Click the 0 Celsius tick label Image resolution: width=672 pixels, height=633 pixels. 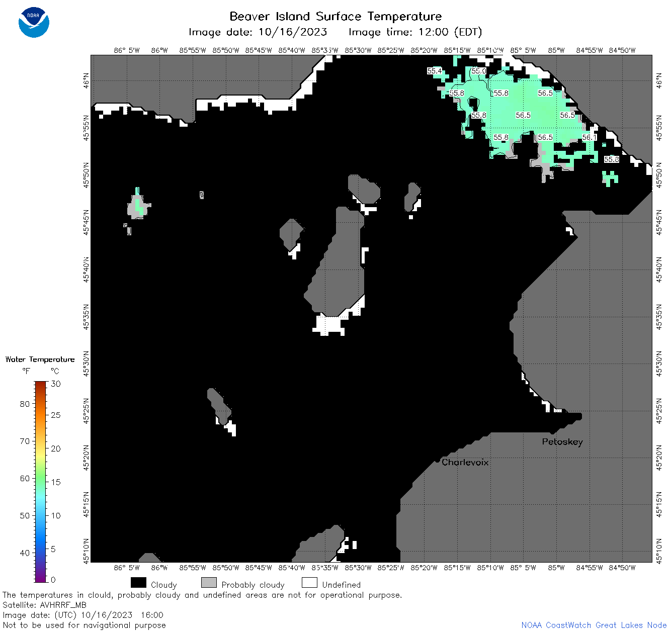click(53, 580)
